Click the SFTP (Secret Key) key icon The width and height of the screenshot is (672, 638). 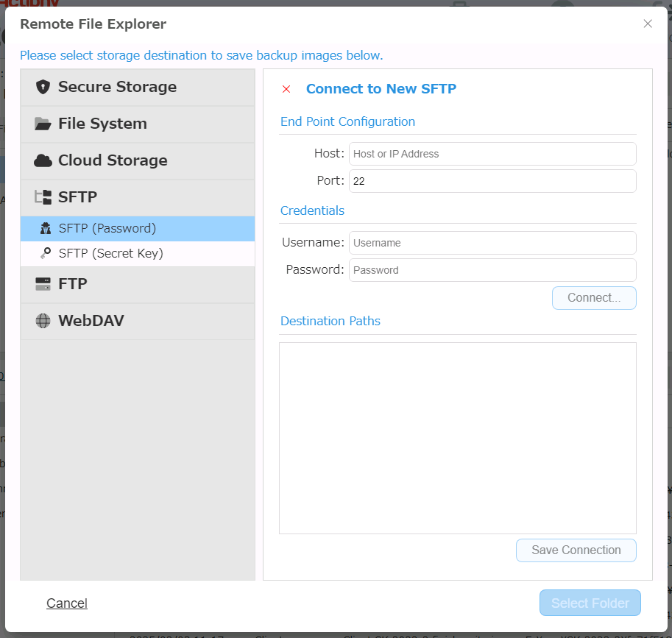click(x=46, y=253)
